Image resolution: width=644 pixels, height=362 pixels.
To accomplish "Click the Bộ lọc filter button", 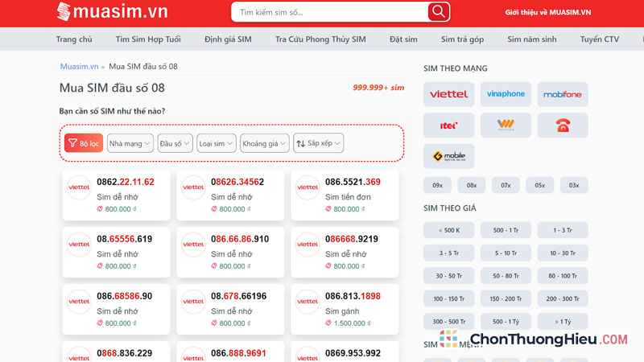I will pos(84,143).
